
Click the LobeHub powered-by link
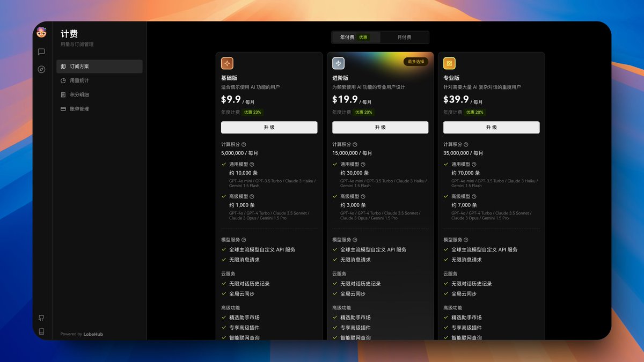click(93, 334)
